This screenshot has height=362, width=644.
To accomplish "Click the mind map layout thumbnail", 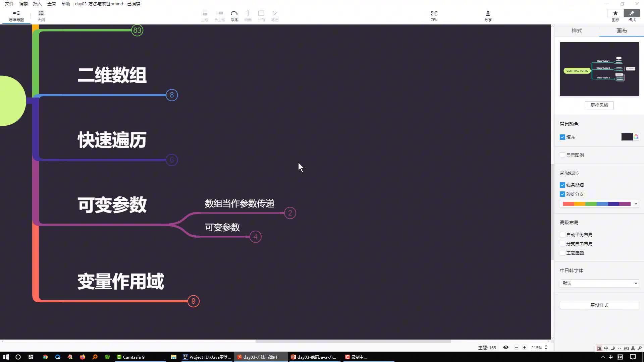I will (x=599, y=69).
